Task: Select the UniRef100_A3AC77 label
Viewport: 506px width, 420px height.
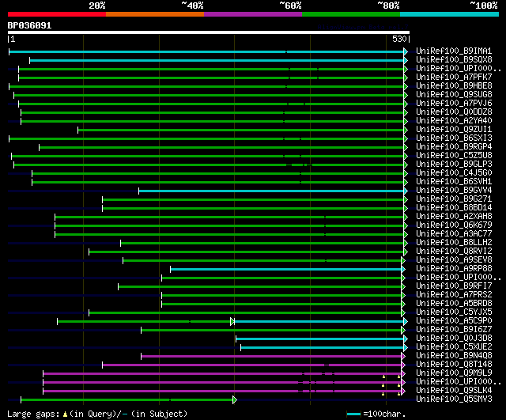Action: 454,234
